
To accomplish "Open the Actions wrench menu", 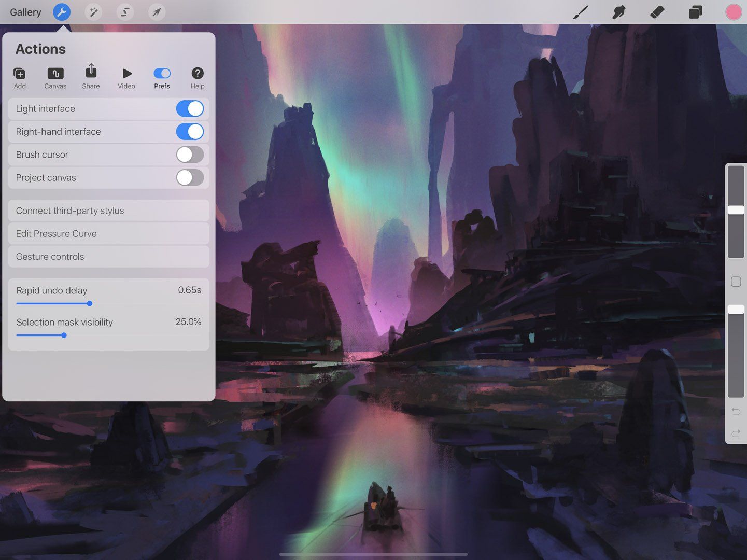I will click(62, 11).
